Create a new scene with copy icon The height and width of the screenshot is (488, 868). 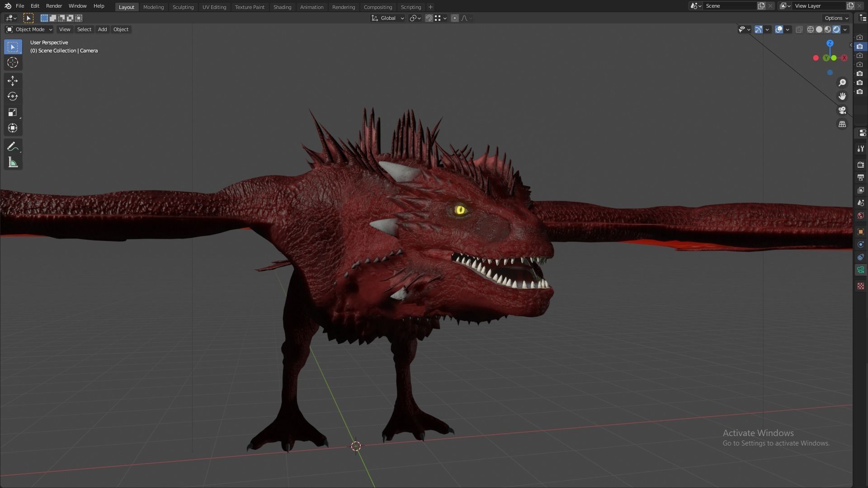pos(761,6)
